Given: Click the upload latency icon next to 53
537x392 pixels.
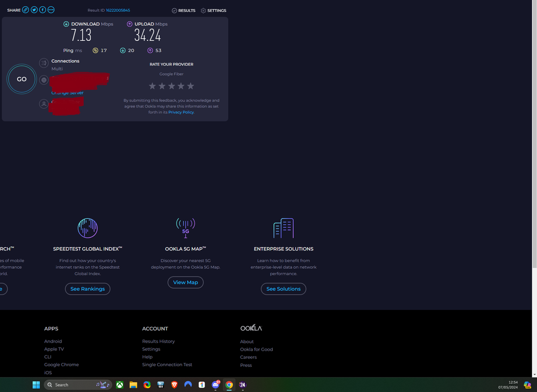Looking at the screenshot, I should 150,51.
